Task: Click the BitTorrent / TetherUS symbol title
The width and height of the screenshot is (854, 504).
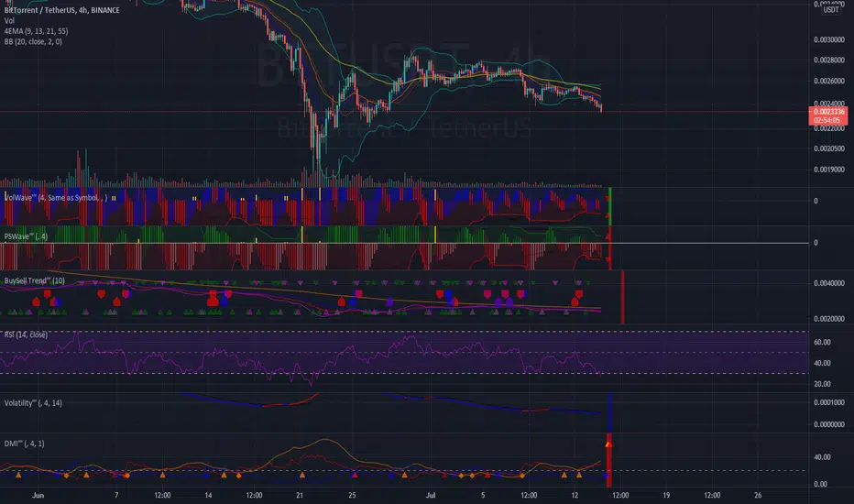Action: click(x=61, y=10)
